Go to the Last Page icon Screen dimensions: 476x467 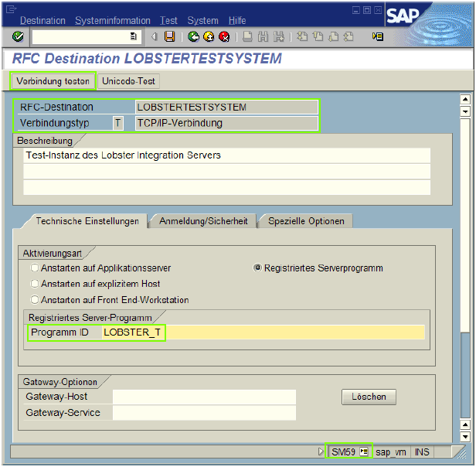point(348,37)
